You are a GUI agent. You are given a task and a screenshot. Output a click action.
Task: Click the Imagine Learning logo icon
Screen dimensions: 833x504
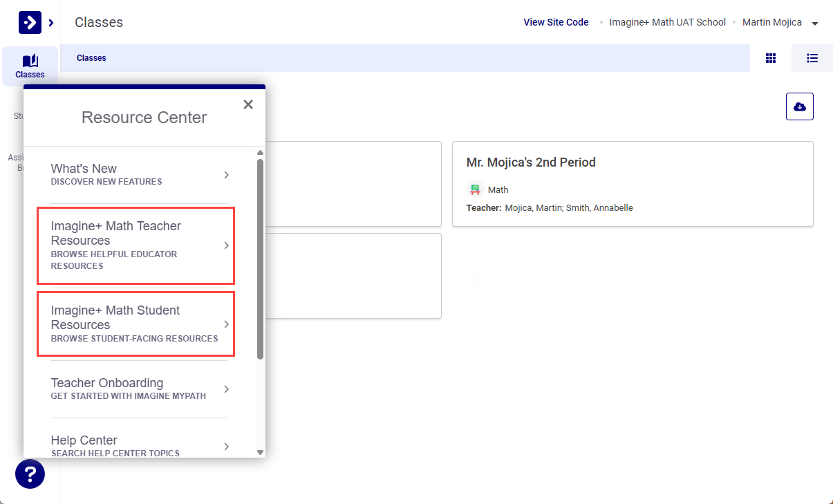(x=30, y=22)
